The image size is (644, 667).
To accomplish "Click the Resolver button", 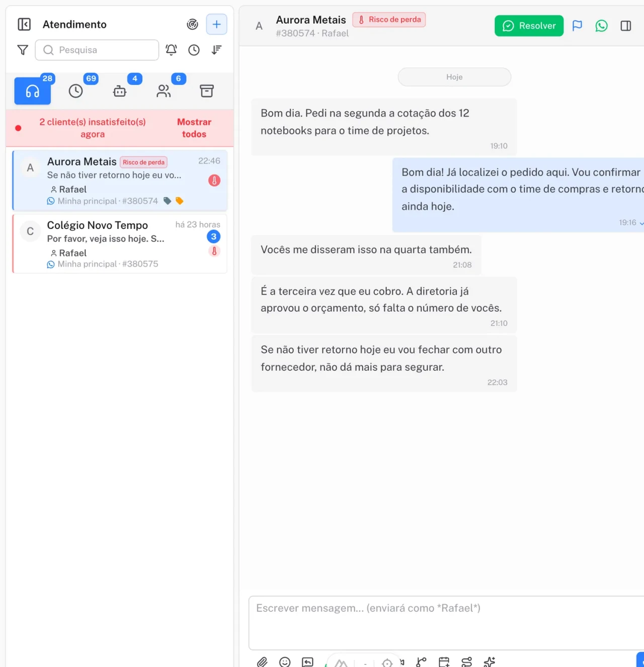I will point(529,26).
